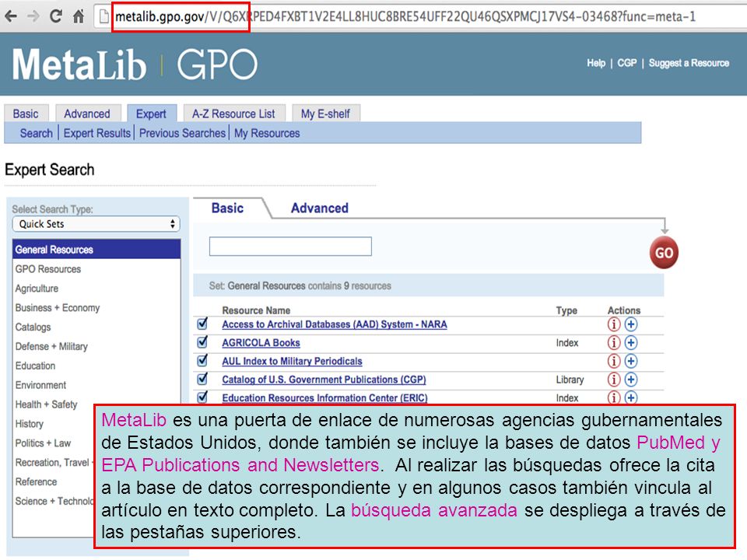This screenshot has height=560, width=747.
Task: Open AUL Index to Military Periodicals link
Action: 292,361
